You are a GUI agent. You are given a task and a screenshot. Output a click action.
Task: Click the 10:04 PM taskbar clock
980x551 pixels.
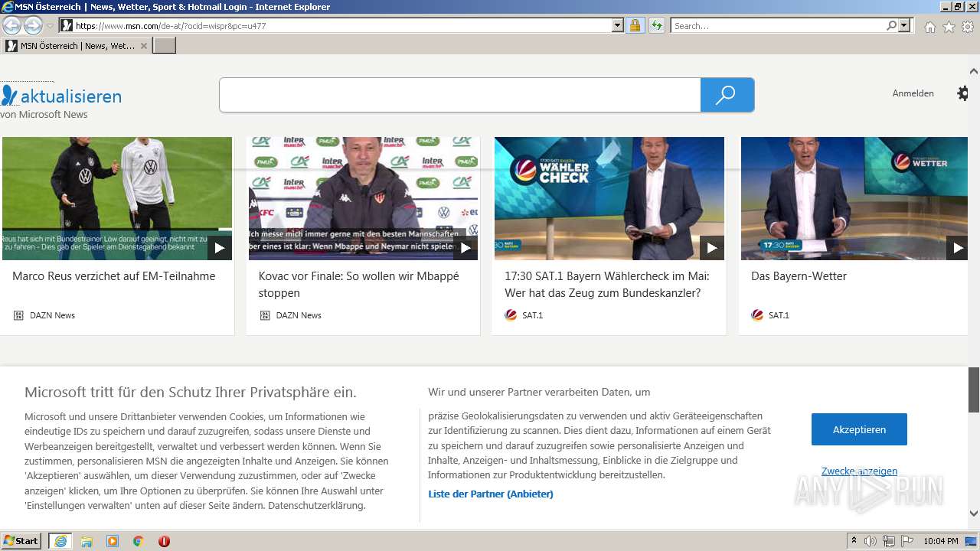[x=941, y=541]
